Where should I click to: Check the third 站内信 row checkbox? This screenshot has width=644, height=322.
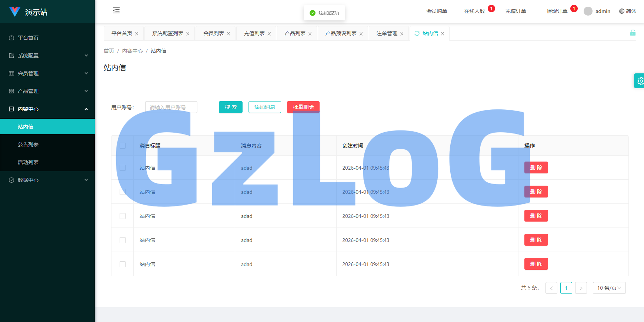point(123,216)
